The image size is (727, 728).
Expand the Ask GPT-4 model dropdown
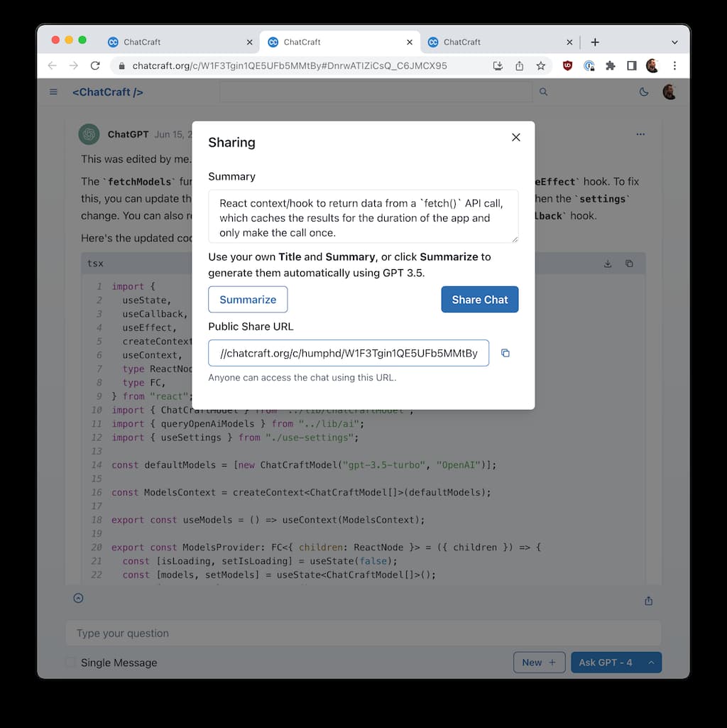pyautogui.click(x=651, y=663)
